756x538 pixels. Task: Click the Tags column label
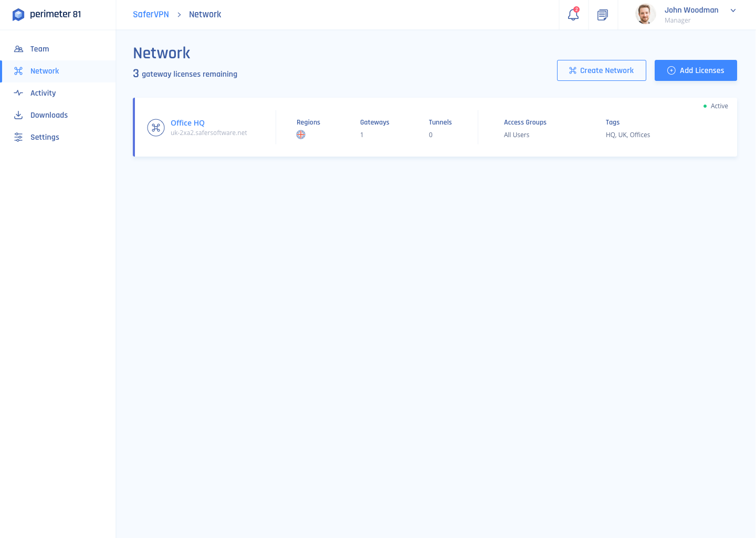click(x=613, y=122)
